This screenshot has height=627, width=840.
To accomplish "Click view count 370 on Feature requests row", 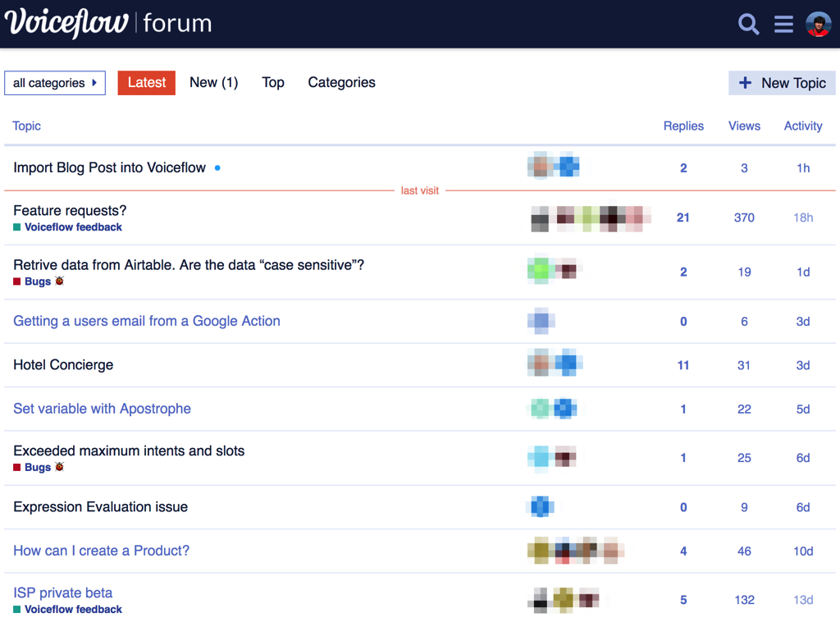I will (x=744, y=217).
